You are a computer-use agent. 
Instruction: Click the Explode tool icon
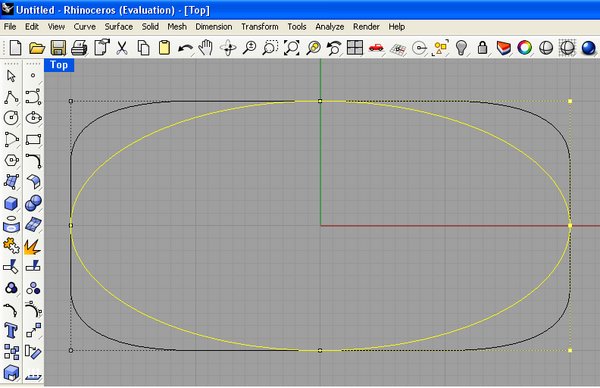(x=33, y=247)
